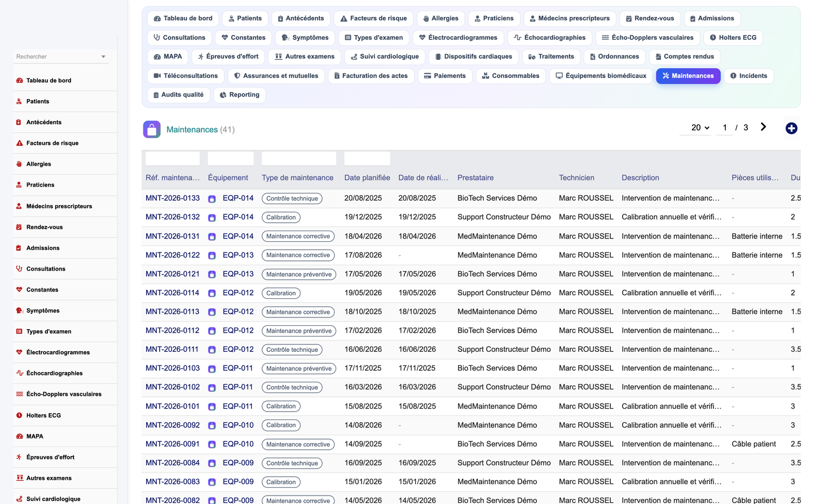Click Câble patient in MNT-2026-0091 row
Viewport: 815px width, 504px height.
point(754,444)
